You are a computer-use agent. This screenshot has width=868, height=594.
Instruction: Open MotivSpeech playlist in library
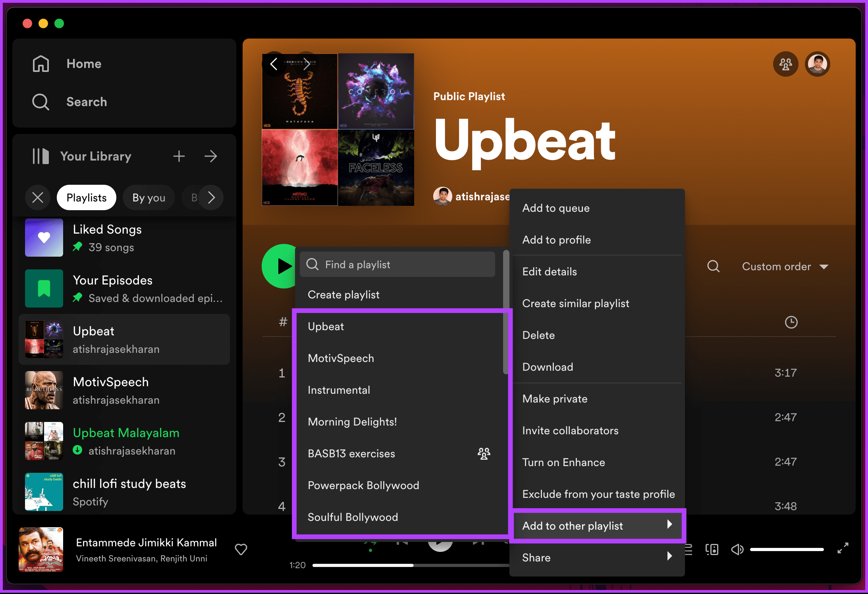coord(124,390)
